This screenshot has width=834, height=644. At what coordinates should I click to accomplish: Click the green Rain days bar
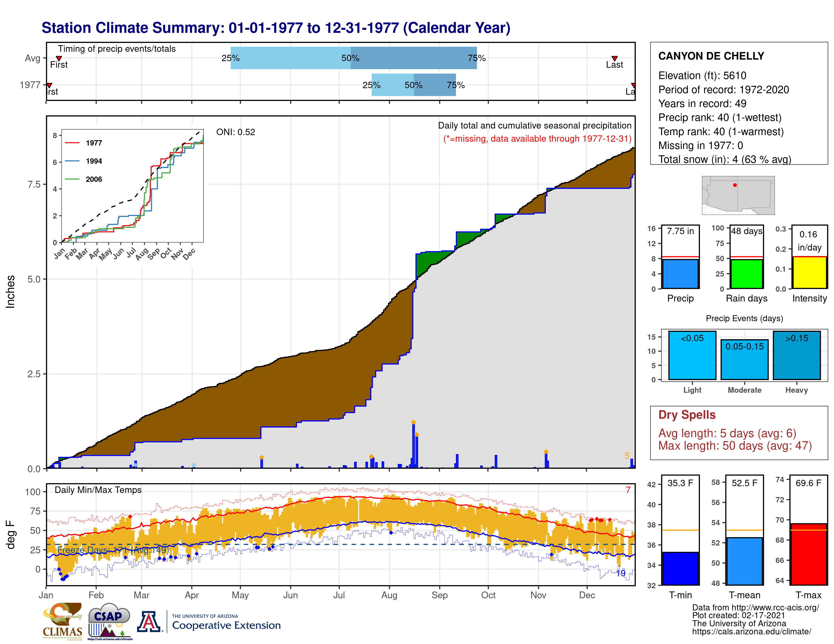point(747,274)
